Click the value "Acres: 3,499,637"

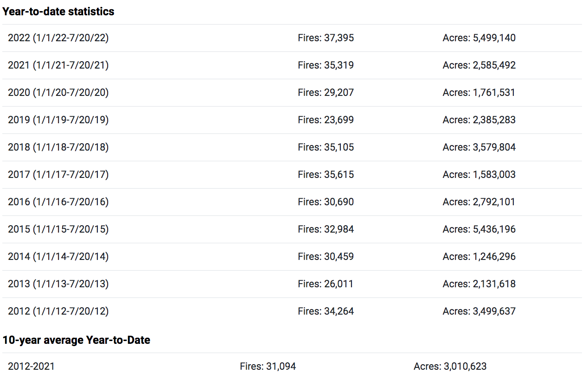click(x=479, y=311)
